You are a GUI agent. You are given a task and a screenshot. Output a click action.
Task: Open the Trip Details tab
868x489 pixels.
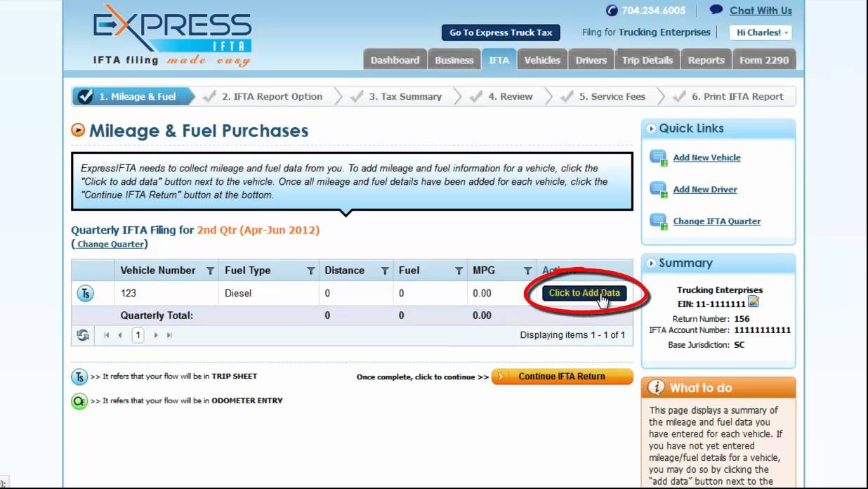(647, 60)
